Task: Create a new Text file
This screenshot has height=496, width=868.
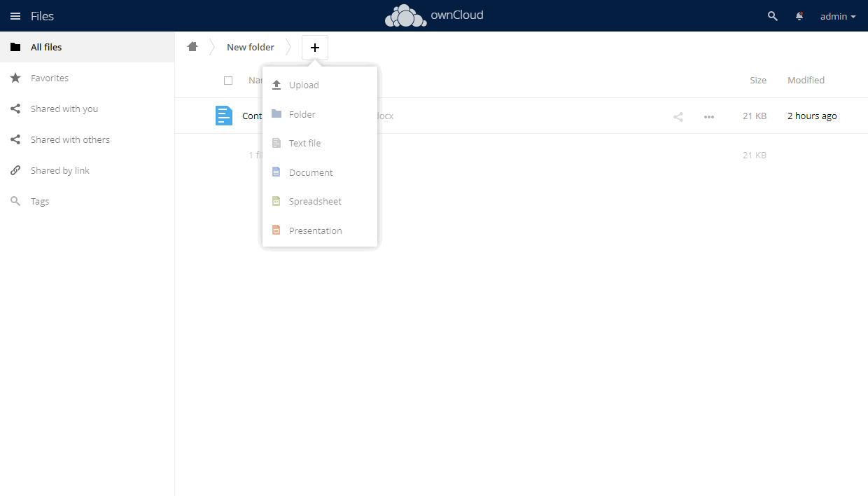Action: point(304,143)
